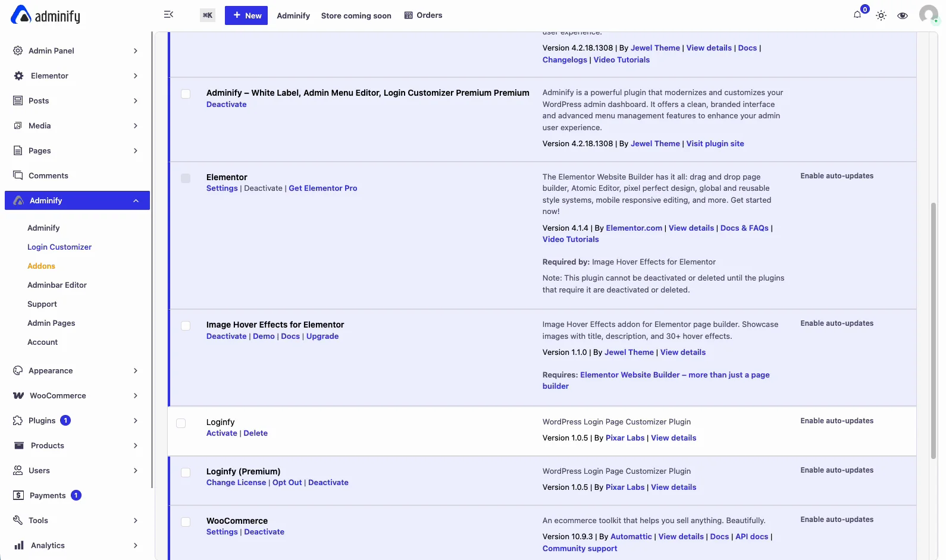Delete the Loginfy plugin
946x560 pixels.
click(x=256, y=433)
